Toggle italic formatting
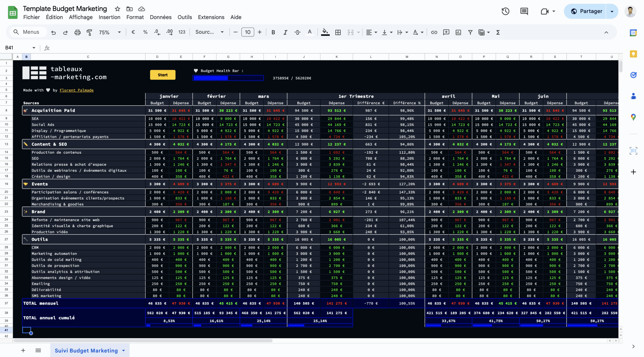Screen dimensions: 644x357 tap(285, 32)
